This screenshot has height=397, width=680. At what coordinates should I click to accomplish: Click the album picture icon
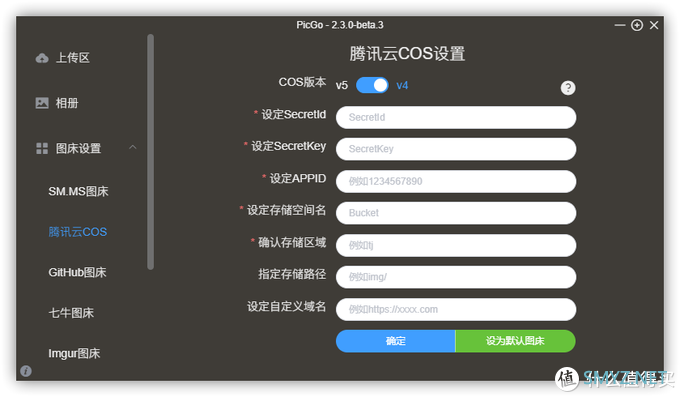[x=42, y=103]
